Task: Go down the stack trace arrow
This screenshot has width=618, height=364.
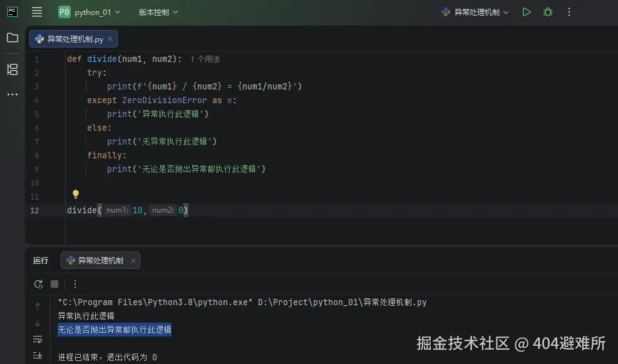Action: (x=38, y=323)
